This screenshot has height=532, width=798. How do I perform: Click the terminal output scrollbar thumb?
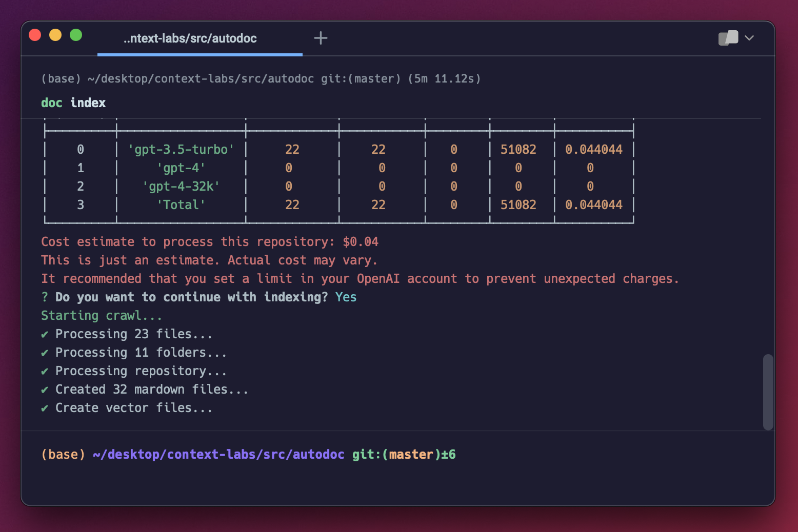pos(768,392)
